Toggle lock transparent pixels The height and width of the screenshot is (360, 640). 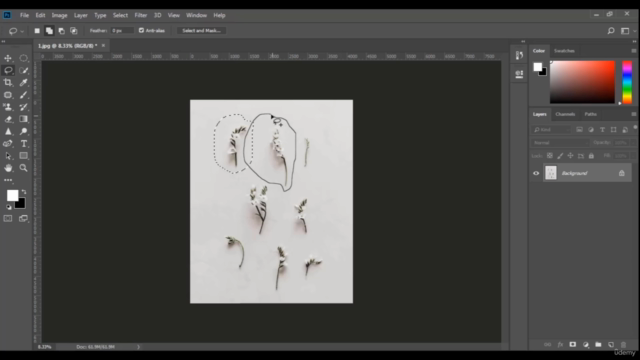coord(550,156)
